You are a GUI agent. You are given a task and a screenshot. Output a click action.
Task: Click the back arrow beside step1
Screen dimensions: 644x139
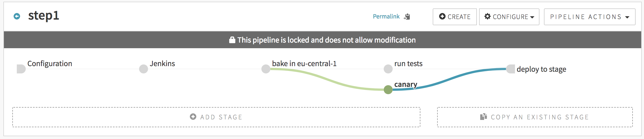click(17, 16)
